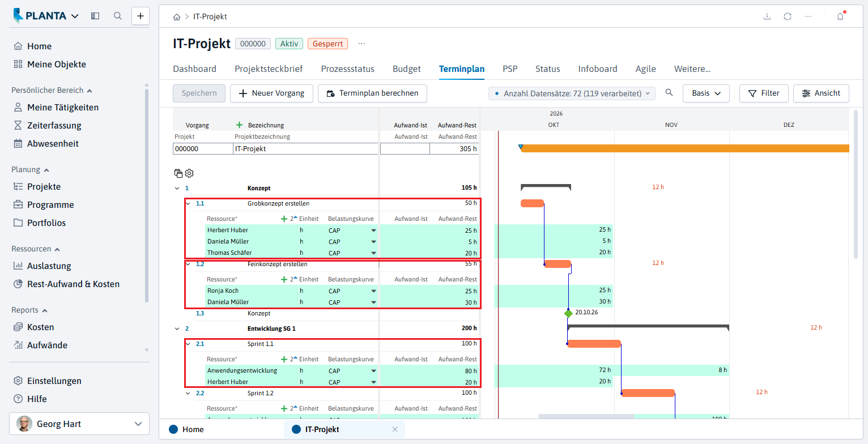Screen dimensions: 868x444
Task: Click the magnifier icon next to Basis
Action: [669, 93]
